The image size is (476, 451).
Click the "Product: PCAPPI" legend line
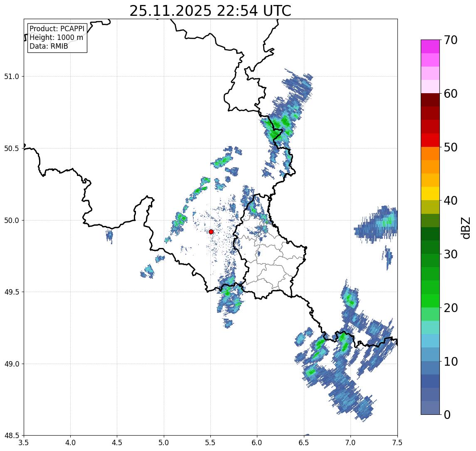click(57, 29)
